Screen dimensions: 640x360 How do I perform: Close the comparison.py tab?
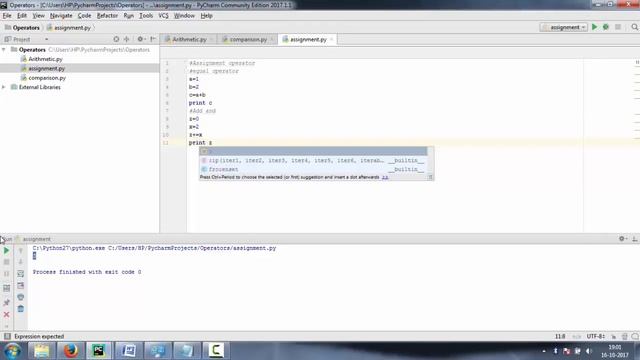[x=272, y=40]
